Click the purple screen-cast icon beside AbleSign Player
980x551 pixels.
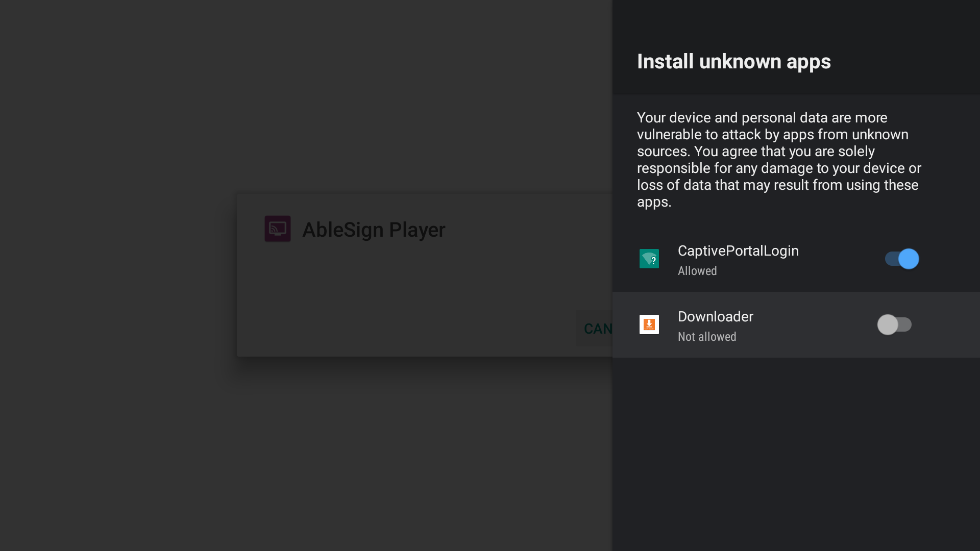pos(277,229)
